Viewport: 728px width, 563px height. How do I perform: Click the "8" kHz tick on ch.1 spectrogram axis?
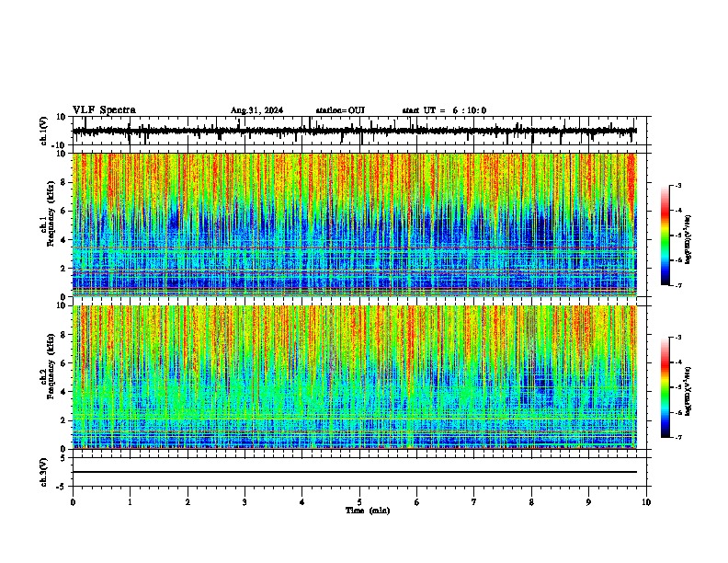pos(64,182)
